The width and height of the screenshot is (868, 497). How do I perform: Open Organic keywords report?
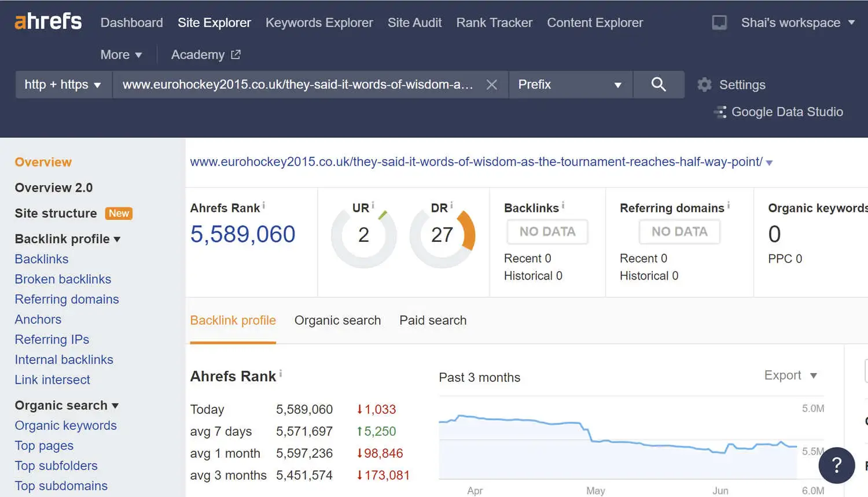66,425
